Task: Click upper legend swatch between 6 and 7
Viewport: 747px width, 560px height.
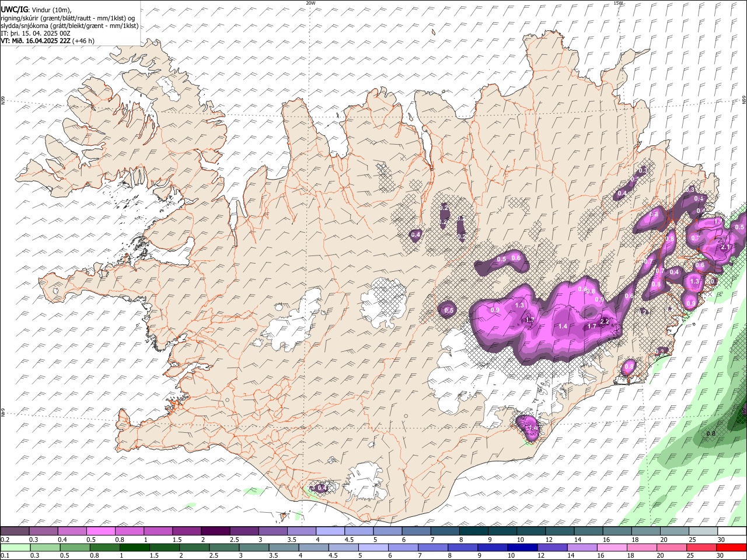Action: point(417,531)
